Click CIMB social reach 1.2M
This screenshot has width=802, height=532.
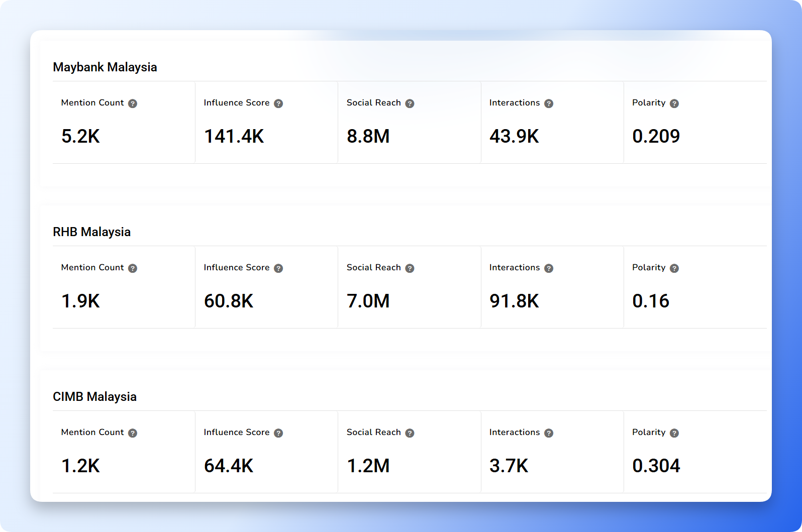coord(368,466)
